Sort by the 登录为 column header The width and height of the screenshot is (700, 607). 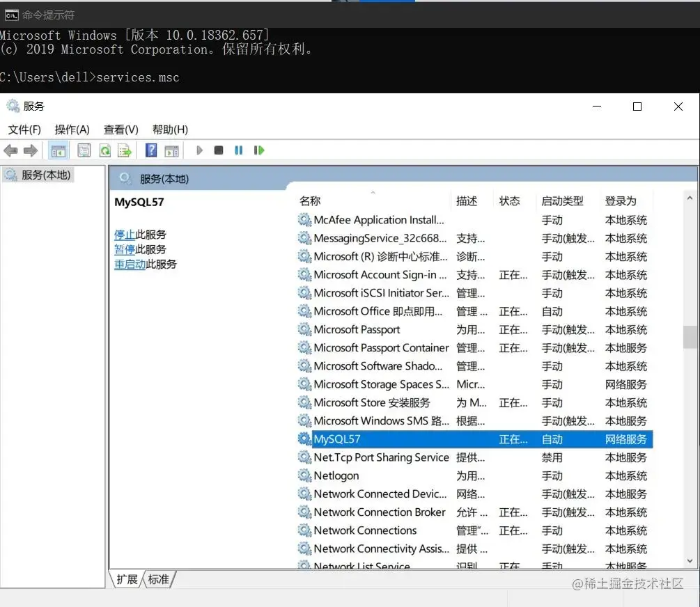(x=621, y=201)
